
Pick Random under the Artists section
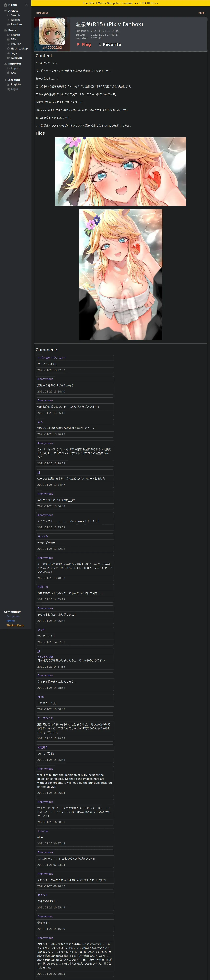pos(16,24)
